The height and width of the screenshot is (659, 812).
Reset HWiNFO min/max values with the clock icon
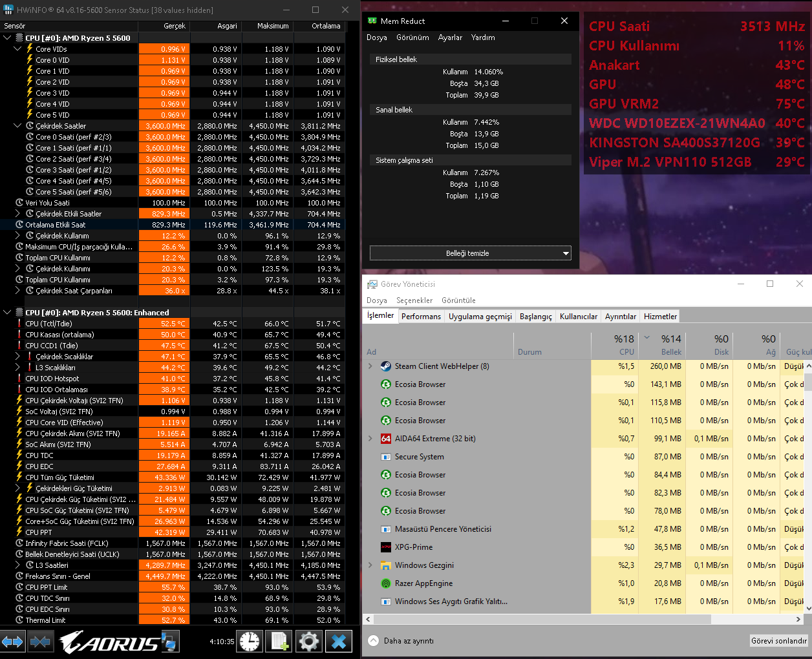[250, 642]
